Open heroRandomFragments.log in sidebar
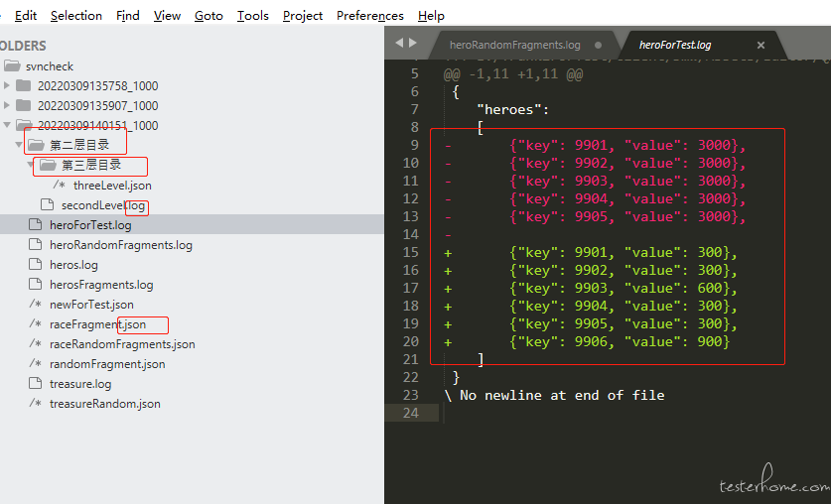The height and width of the screenshot is (504, 831). tap(121, 245)
